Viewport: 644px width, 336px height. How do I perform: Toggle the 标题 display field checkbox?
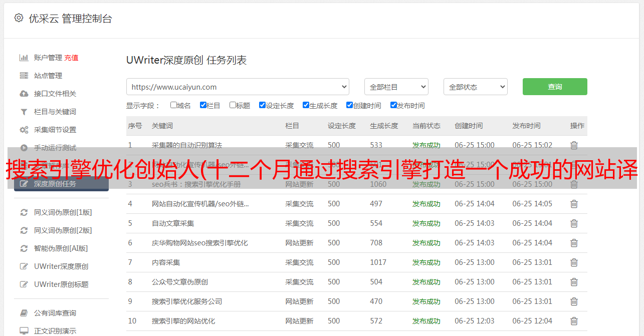(x=233, y=105)
